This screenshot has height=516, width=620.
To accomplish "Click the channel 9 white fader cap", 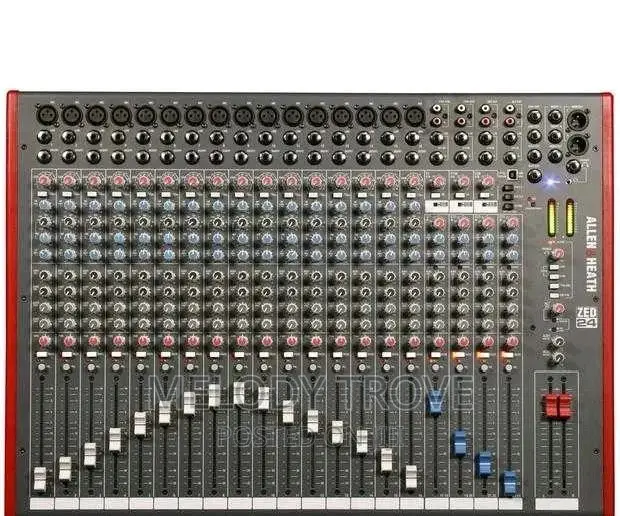I will pos(239,393).
